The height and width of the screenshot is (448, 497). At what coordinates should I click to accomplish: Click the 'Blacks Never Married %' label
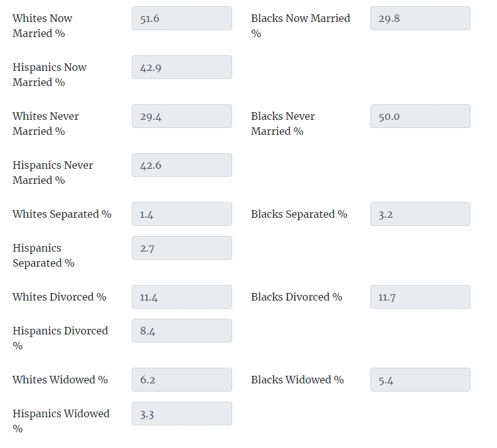282,124
